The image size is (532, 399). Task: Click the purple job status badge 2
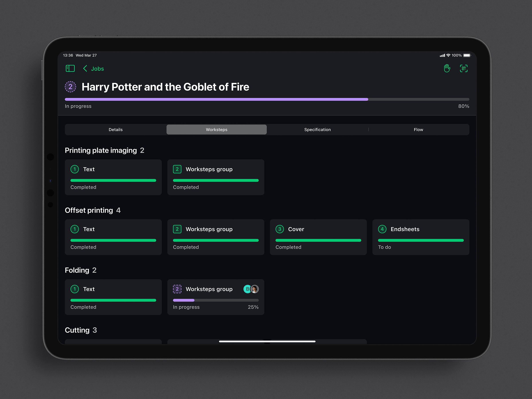70,87
